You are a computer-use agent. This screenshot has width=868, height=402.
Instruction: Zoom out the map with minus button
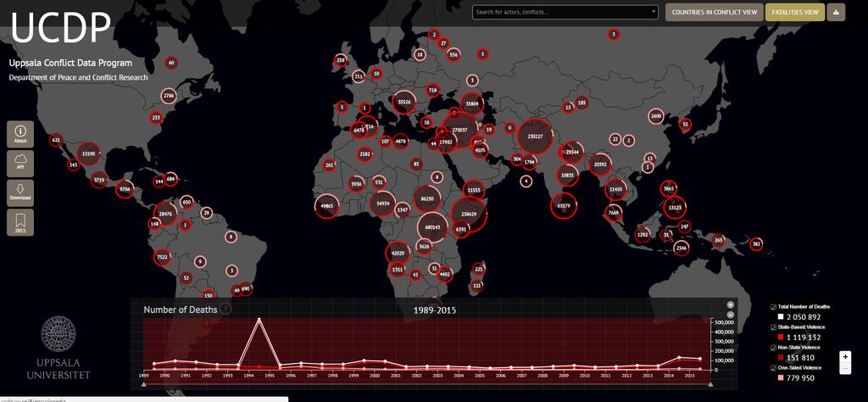pos(845,368)
